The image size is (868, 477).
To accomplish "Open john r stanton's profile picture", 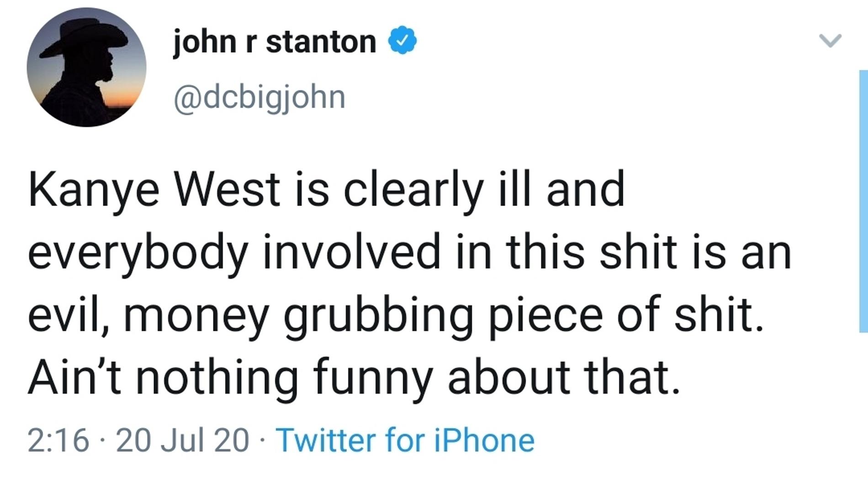I will pyautogui.click(x=86, y=67).
